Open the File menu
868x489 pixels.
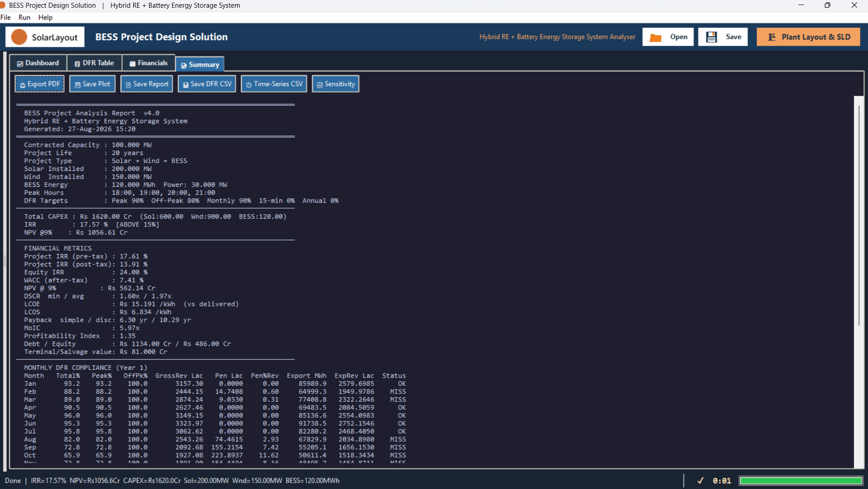[x=5, y=17]
